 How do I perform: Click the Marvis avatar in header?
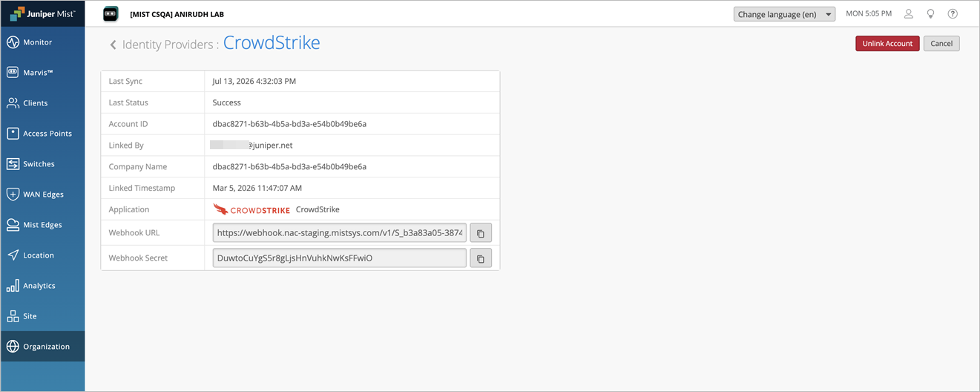click(111, 13)
